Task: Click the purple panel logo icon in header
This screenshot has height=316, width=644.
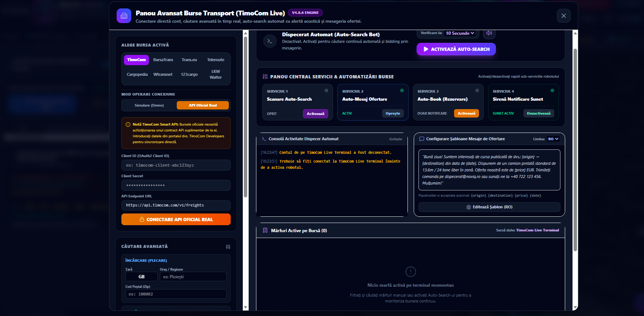Action: click(x=124, y=16)
